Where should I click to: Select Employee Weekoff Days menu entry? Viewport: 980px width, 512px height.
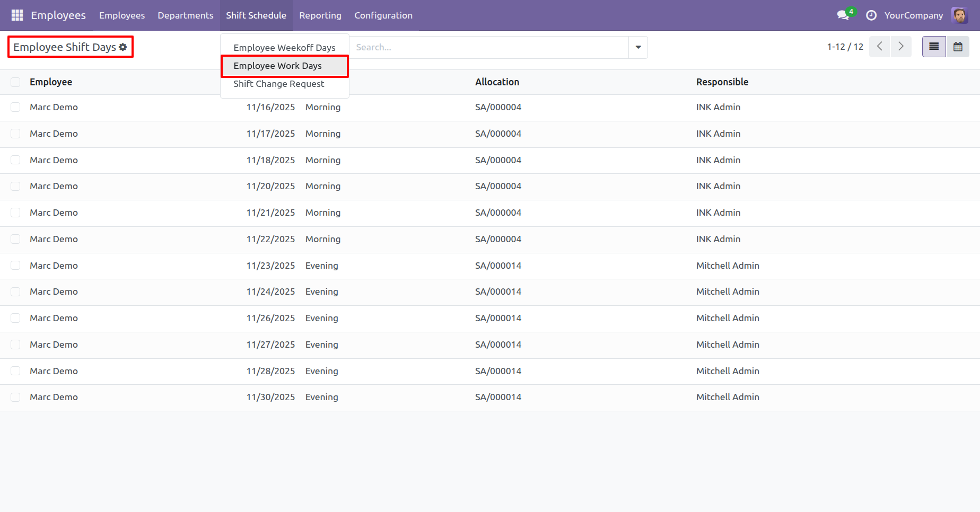pos(285,48)
